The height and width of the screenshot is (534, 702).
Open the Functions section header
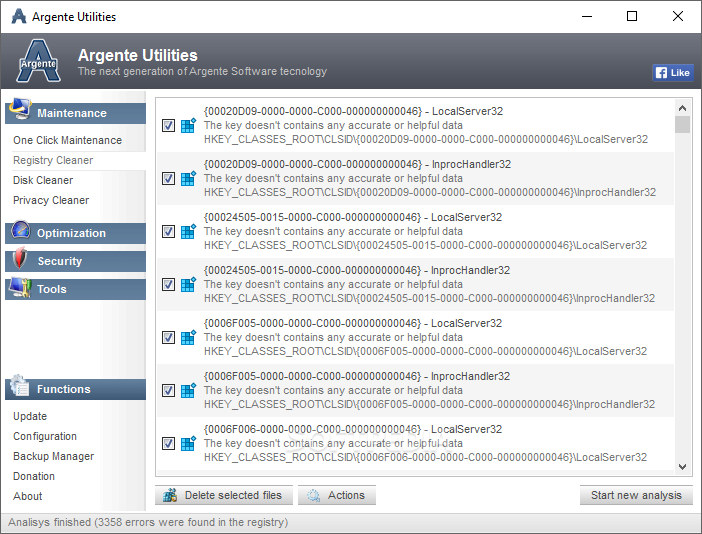coord(75,389)
